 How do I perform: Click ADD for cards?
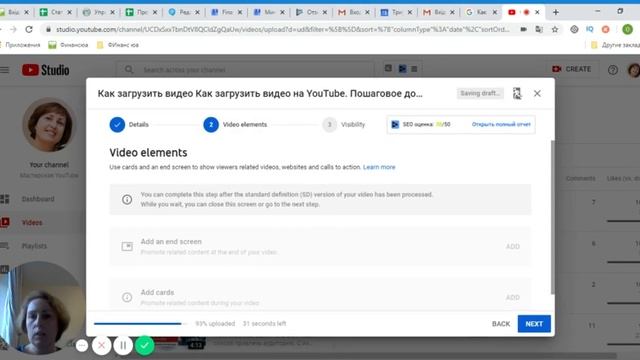[513, 297]
